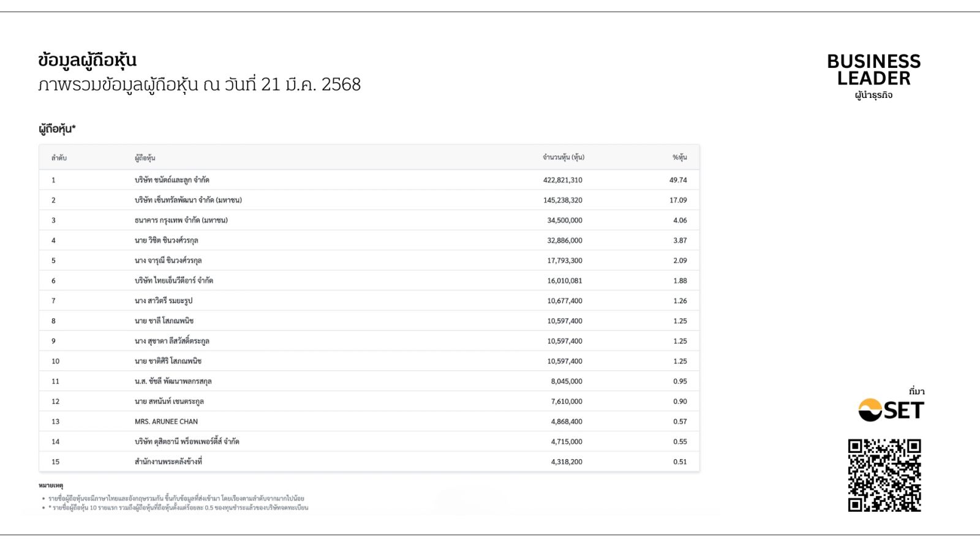980x551 pixels.
Task: Click the share count 422,821,310
Action: (x=562, y=180)
